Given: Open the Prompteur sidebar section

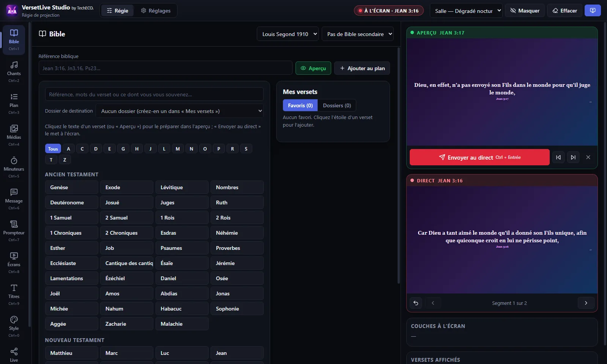Looking at the screenshot, I should click(14, 231).
